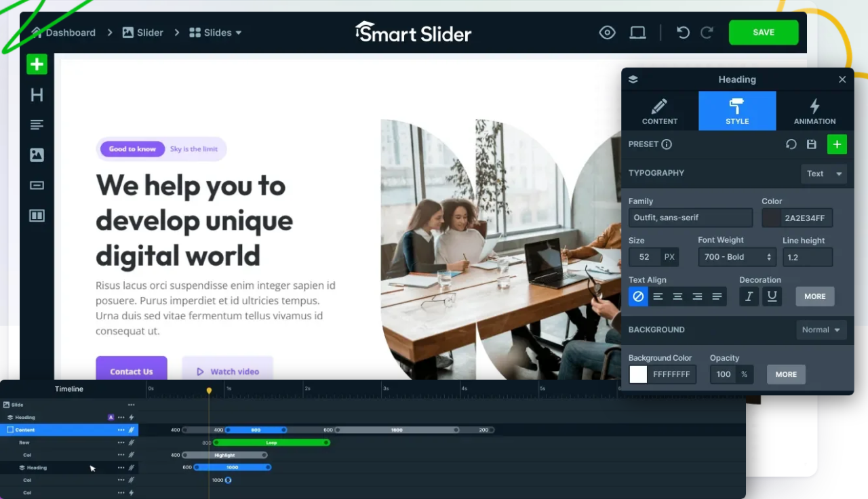Click the green add layer plus button
The width and height of the screenshot is (868, 499).
(37, 64)
